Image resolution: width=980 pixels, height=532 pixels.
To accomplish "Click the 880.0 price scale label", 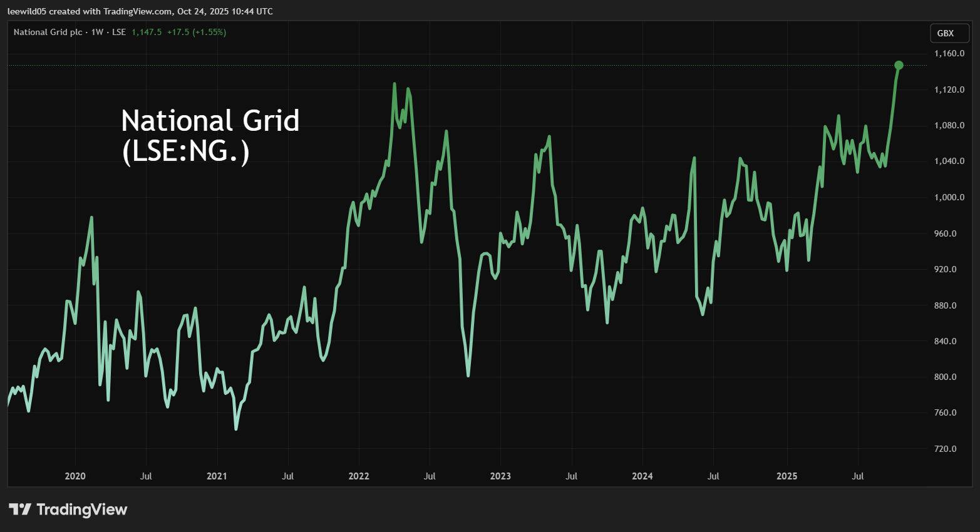I will point(946,305).
